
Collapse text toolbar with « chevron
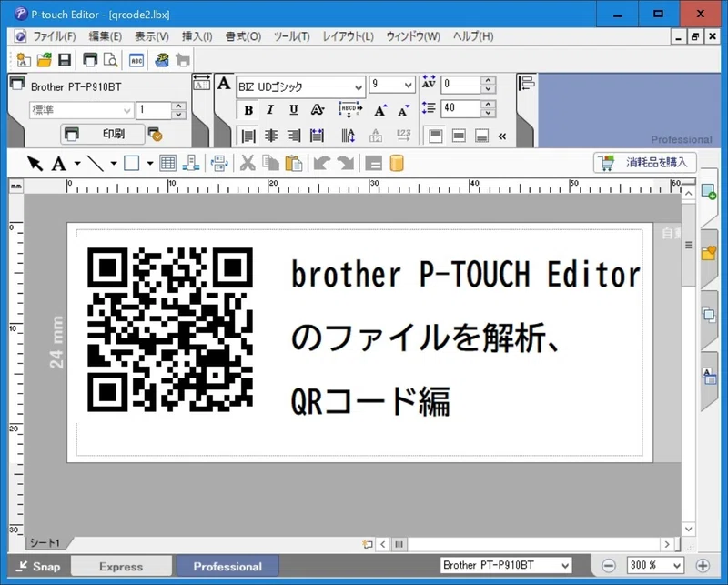click(x=502, y=136)
